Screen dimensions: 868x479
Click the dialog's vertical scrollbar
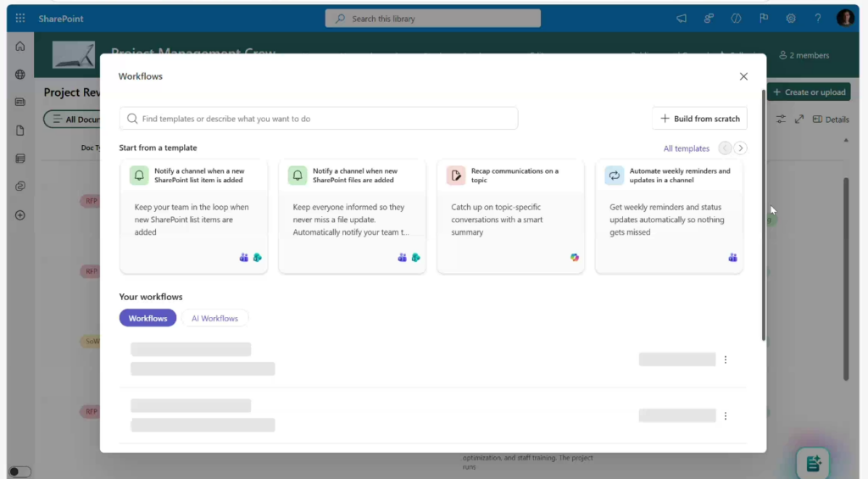pos(764,212)
